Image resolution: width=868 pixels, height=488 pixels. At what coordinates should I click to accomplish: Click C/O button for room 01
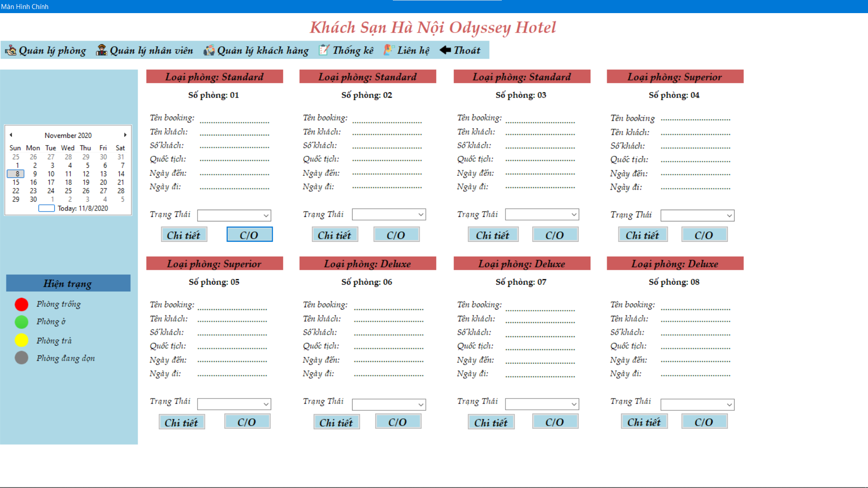(x=250, y=235)
